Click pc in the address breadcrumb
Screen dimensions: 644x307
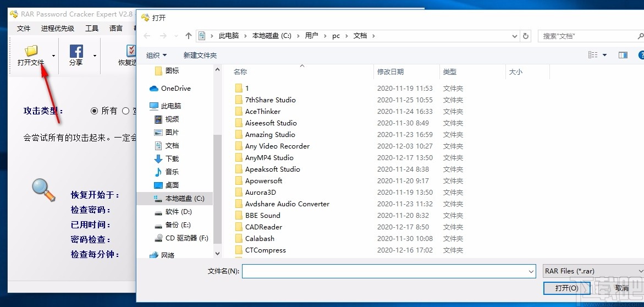tap(336, 36)
